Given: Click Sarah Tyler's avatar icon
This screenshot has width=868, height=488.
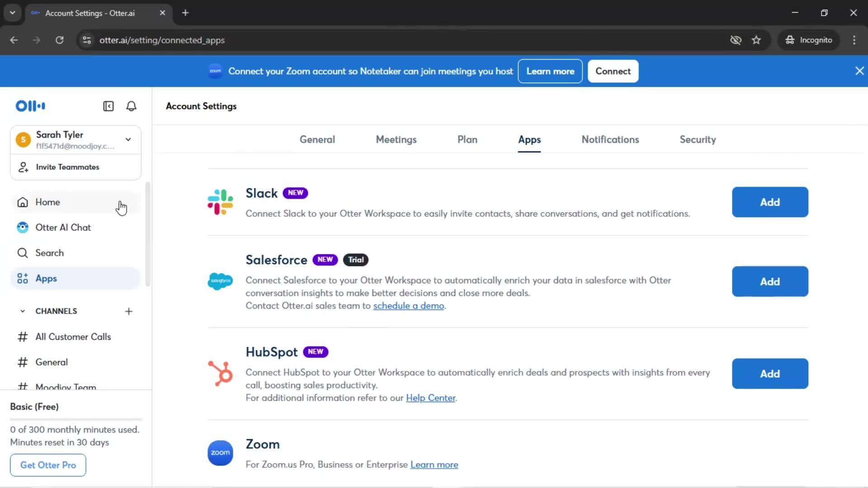Looking at the screenshot, I should tap(23, 140).
